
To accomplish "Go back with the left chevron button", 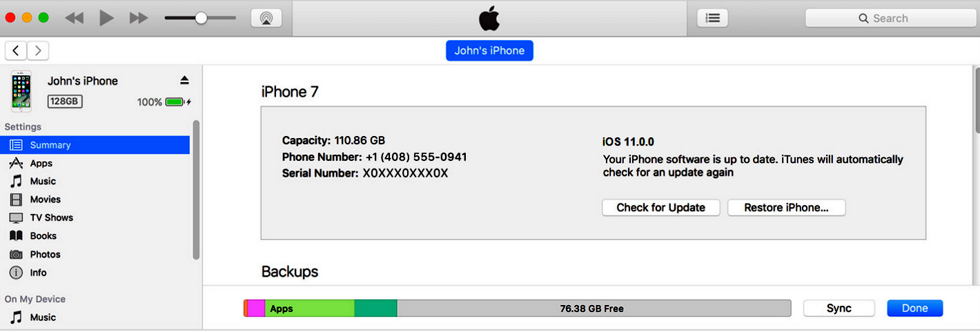I will pyautogui.click(x=16, y=50).
